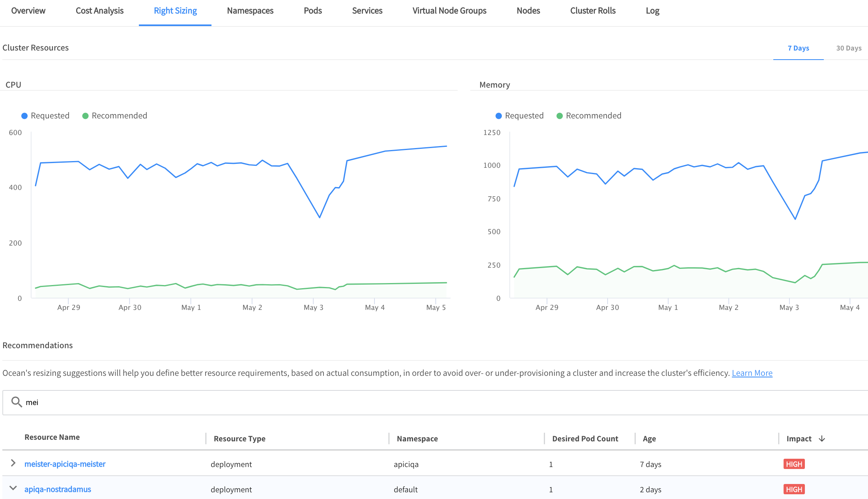Click HIGH impact badge for meister-apiciqa-meister

tap(794, 464)
